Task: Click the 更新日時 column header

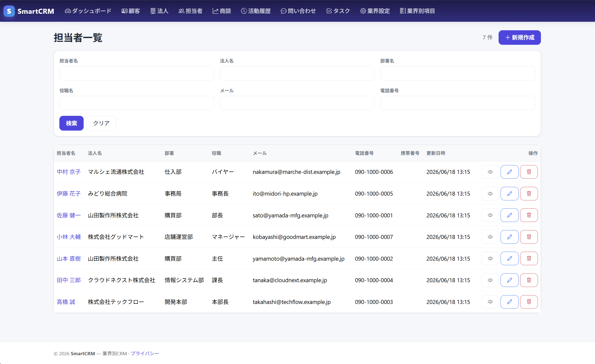Action: (x=436, y=153)
